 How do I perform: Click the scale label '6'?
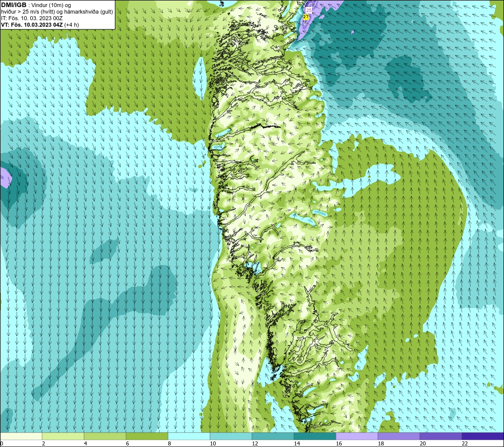coord(128,443)
